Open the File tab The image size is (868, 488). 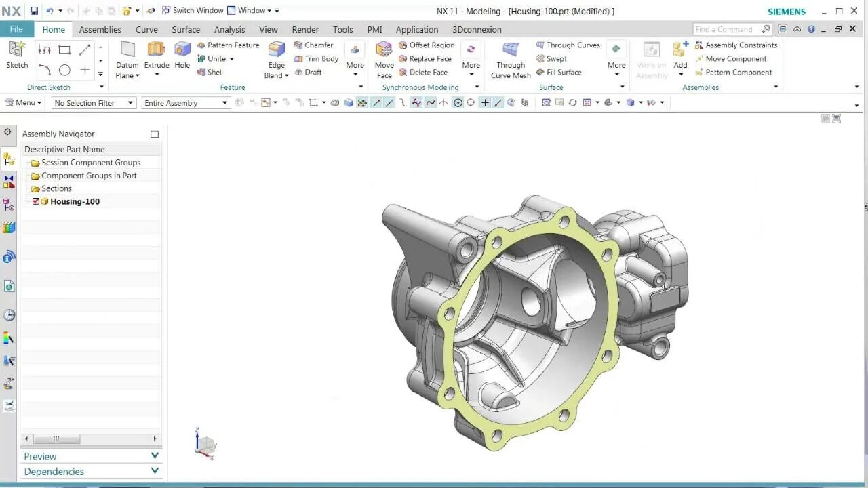16,29
